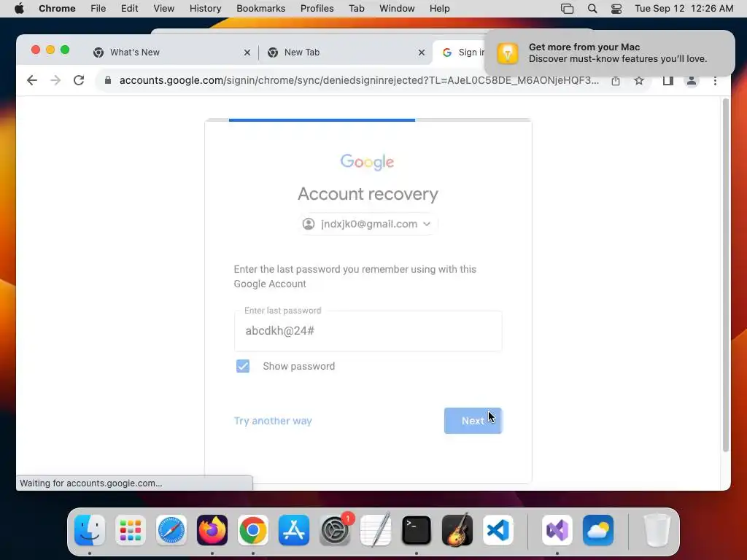Click the Next button
747x560 pixels.
tap(473, 421)
